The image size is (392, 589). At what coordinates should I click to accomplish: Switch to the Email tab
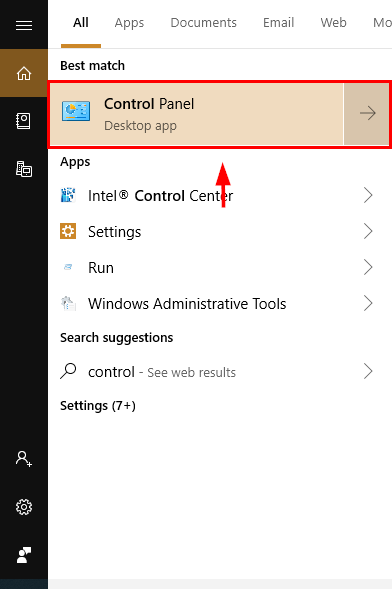pyautogui.click(x=278, y=23)
